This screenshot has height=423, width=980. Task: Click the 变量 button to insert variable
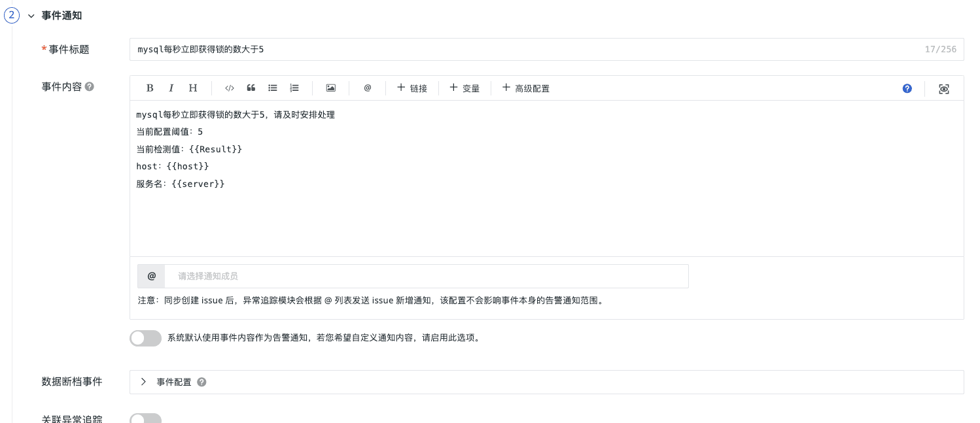[464, 88]
